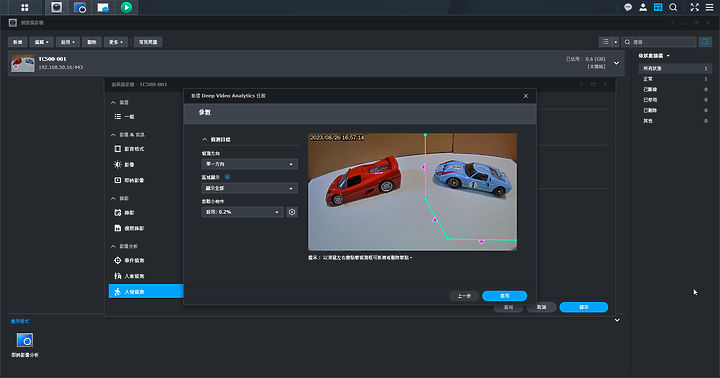The width and height of the screenshot is (720, 378).
Task: Filter by 已停用 disabled status
Action: (675, 100)
